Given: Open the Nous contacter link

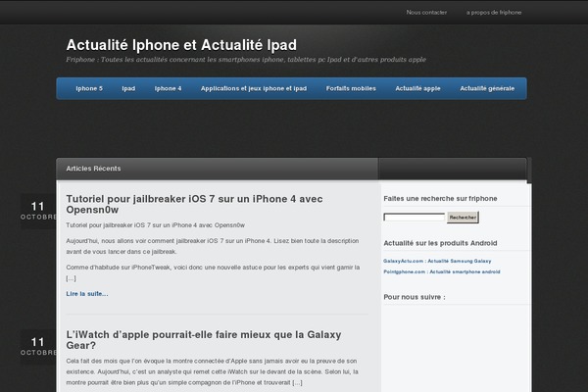Looking at the screenshot, I should click(x=426, y=13).
